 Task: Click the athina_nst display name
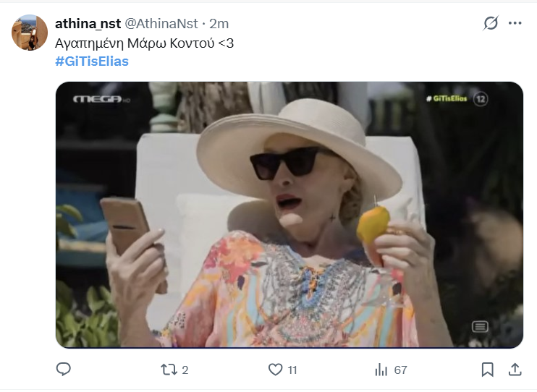(88, 24)
